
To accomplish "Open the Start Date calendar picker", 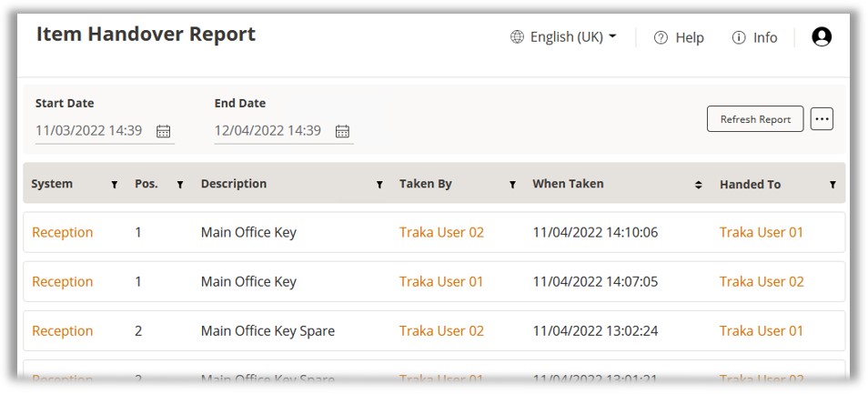I will click(164, 131).
